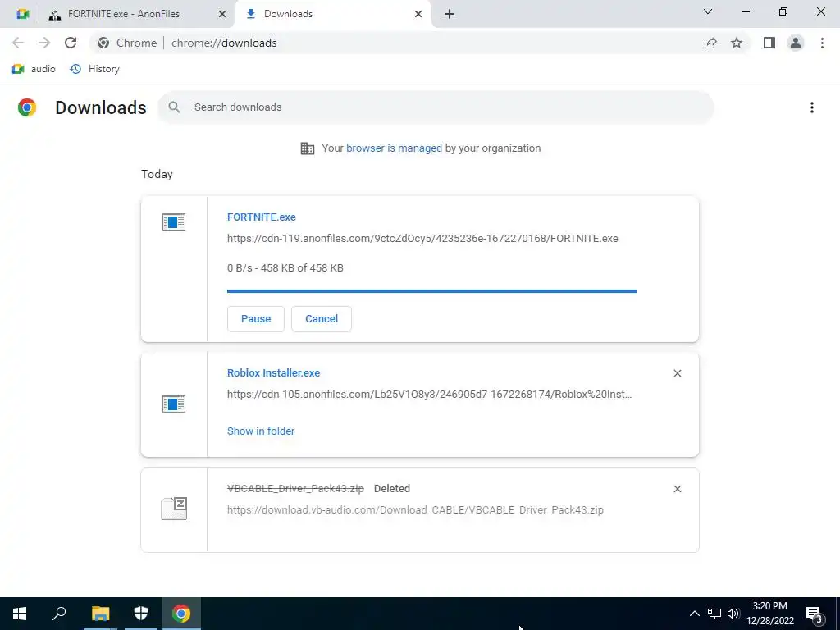Click the 'Today' date heading
This screenshot has width=840, height=630.
pos(157,174)
